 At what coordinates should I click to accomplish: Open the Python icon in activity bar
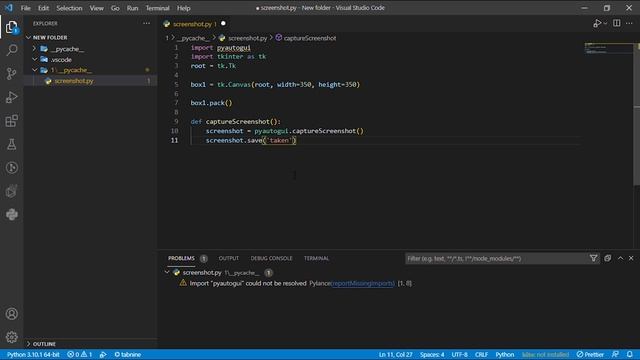(x=11, y=214)
